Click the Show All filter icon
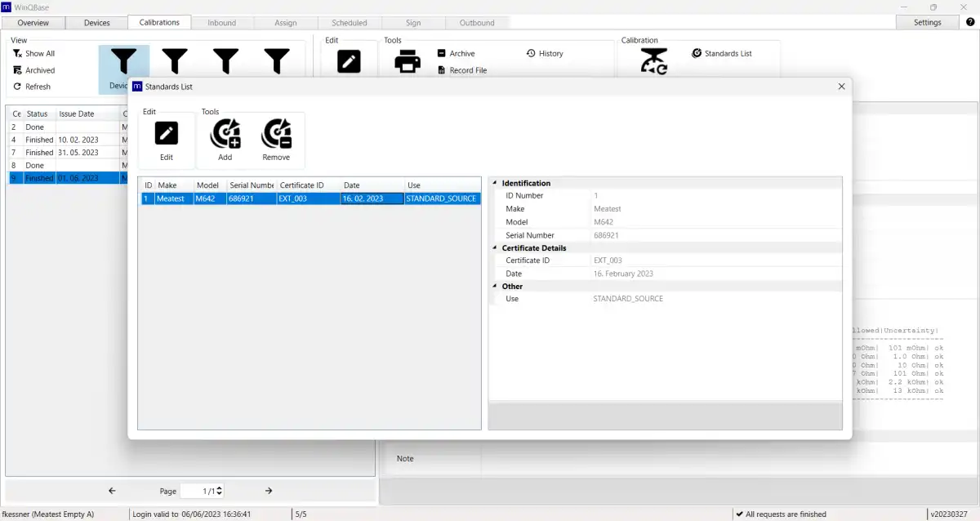This screenshot has height=521, width=980. click(17, 53)
